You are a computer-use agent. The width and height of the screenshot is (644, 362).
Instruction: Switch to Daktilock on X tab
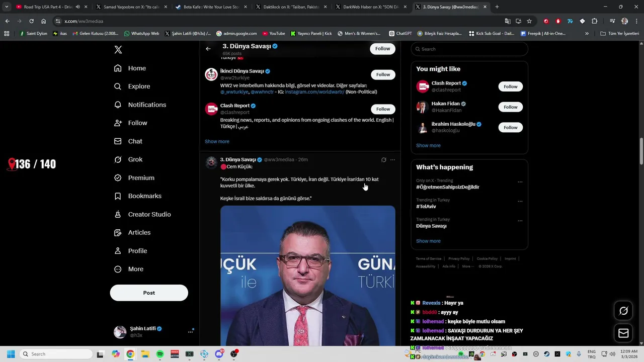point(291,7)
